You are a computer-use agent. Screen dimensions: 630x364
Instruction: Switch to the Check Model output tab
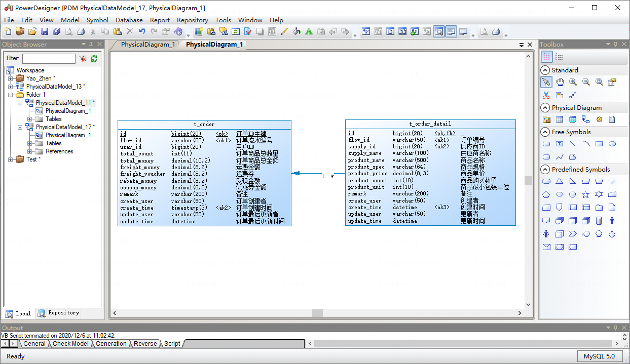point(70,344)
